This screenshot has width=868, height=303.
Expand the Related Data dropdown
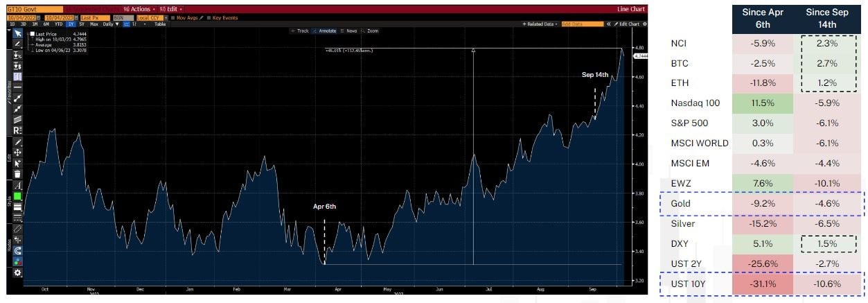point(540,24)
